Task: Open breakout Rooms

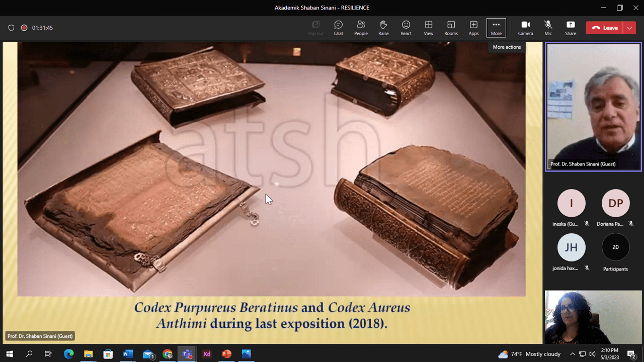Action: pyautogui.click(x=451, y=28)
